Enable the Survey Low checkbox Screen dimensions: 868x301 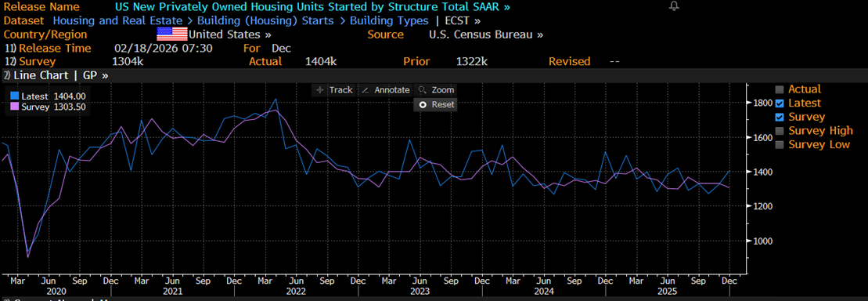point(780,145)
